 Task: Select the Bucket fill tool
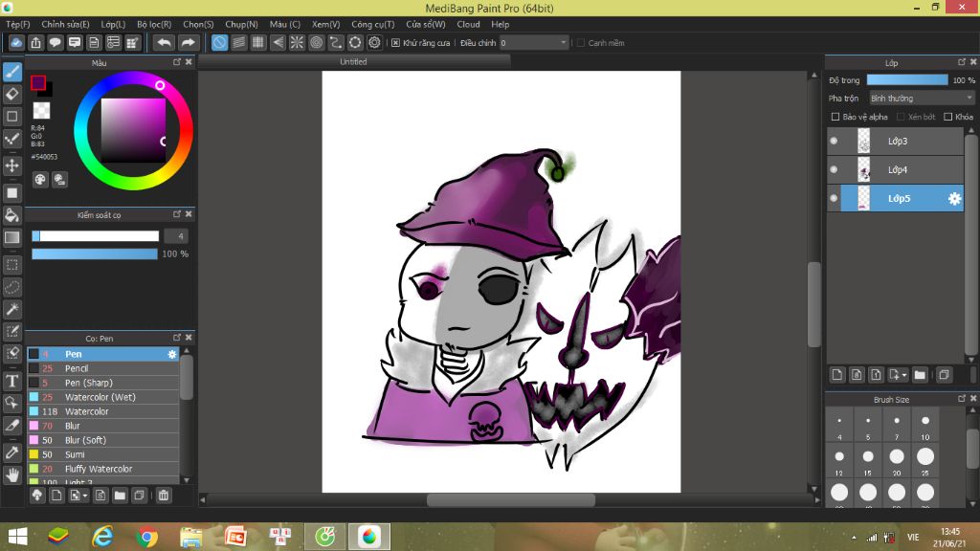11,215
